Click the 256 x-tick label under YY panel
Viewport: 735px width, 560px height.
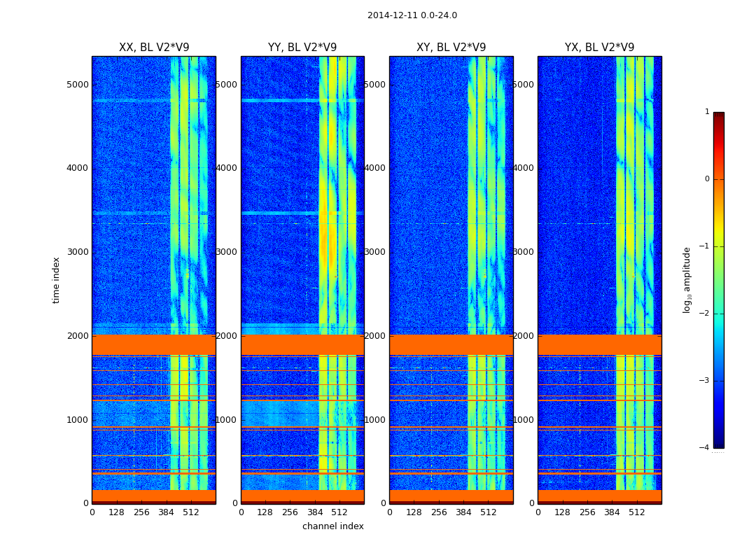[290, 512]
